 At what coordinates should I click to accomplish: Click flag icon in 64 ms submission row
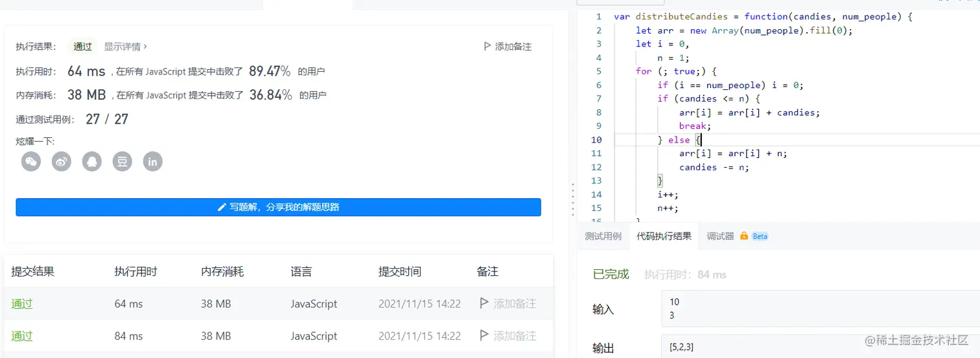pyautogui.click(x=484, y=303)
